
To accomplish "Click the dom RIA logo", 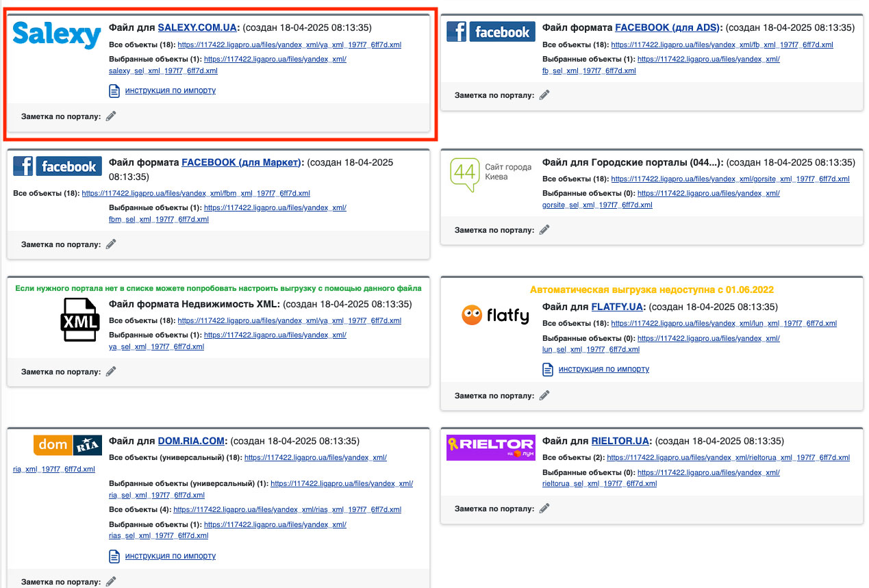I will (68, 445).
